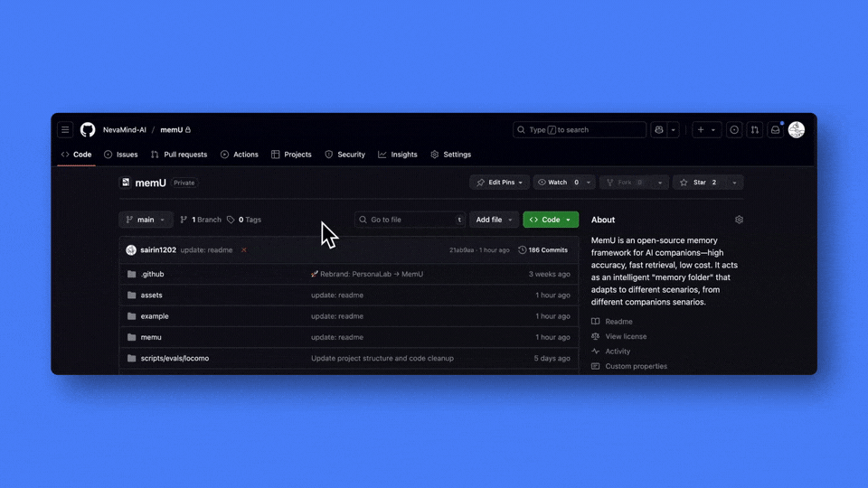Image resolution: width=868 pixels, height=488 pixels.
Task: Switch to the Security tab
Action: 344,155
